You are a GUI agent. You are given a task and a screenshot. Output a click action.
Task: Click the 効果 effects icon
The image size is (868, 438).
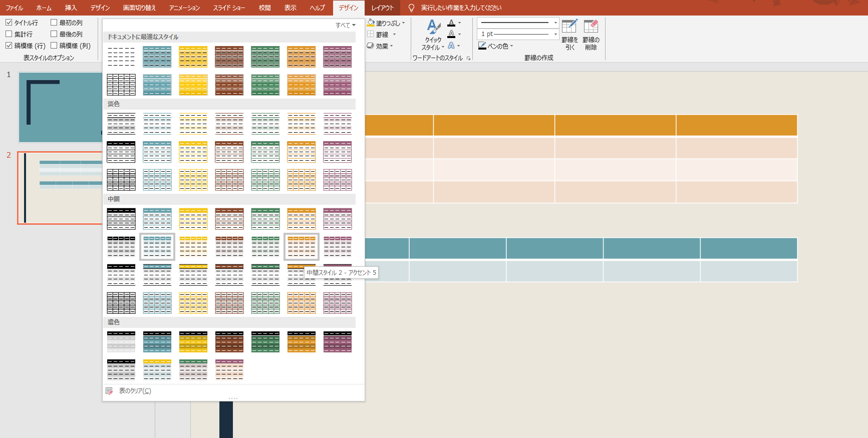pos(371,46)
